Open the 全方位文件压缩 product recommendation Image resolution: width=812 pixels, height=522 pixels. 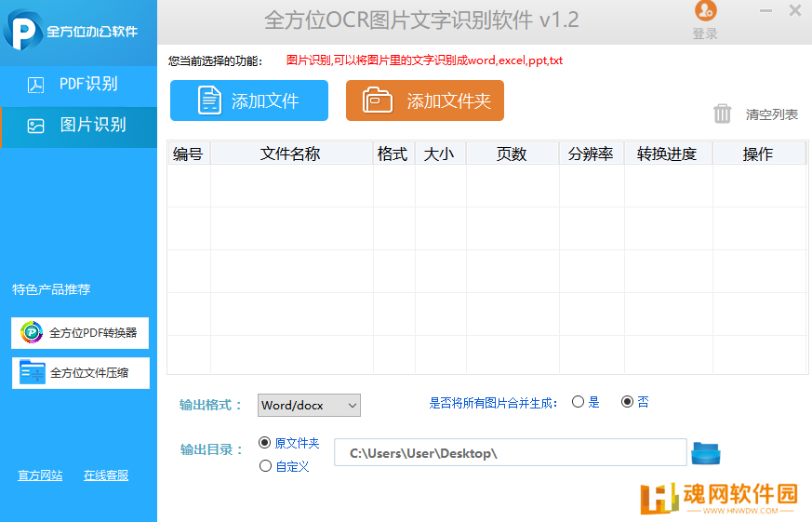[81, 373]
